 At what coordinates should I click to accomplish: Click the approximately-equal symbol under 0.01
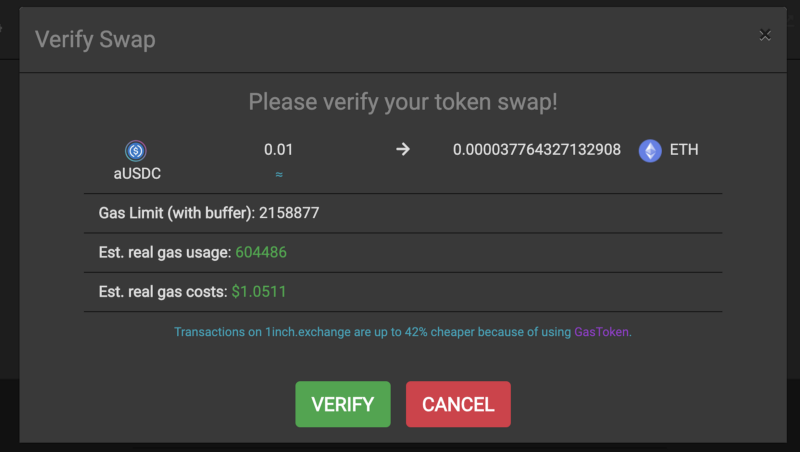(278, 173)
